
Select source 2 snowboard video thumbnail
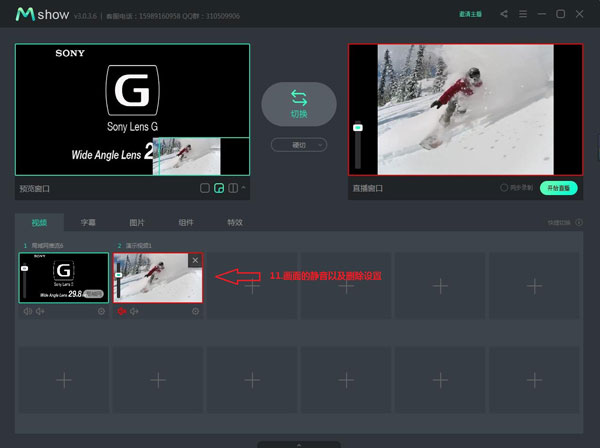coord(158,277)
